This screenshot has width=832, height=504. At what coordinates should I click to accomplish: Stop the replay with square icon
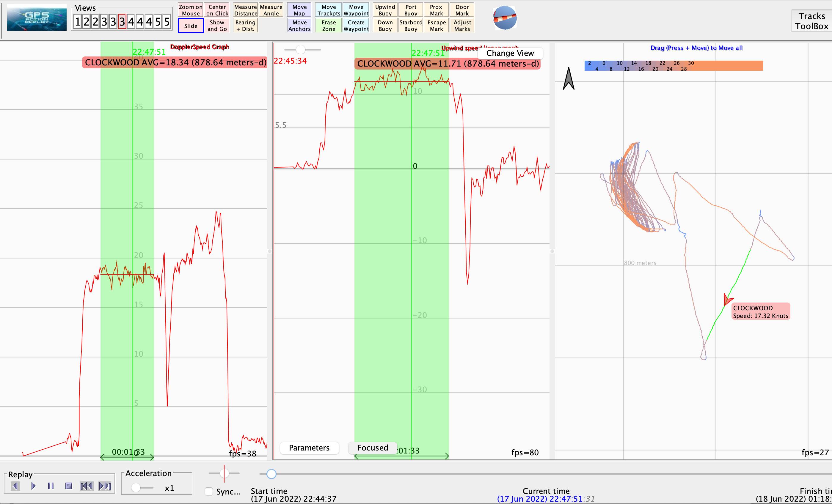pyautogui.click(x=69, y=486)
